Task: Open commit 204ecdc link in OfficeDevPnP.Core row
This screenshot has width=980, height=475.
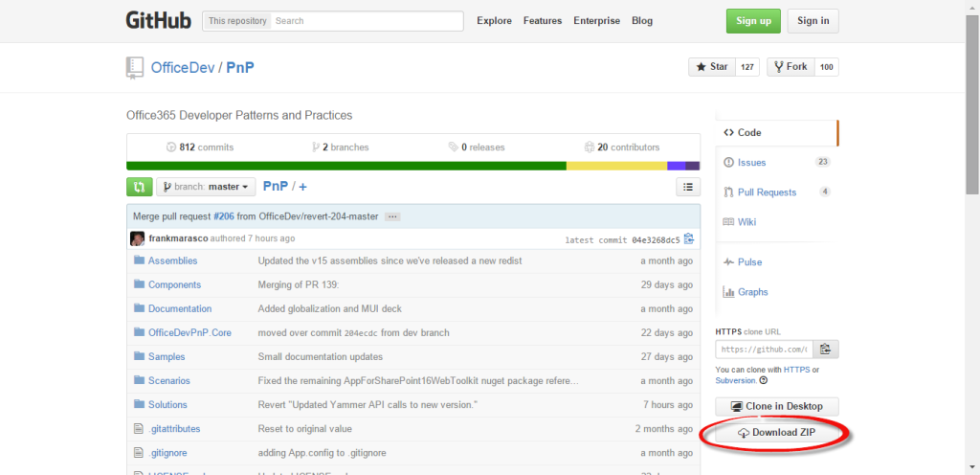Action: (361, 333)
